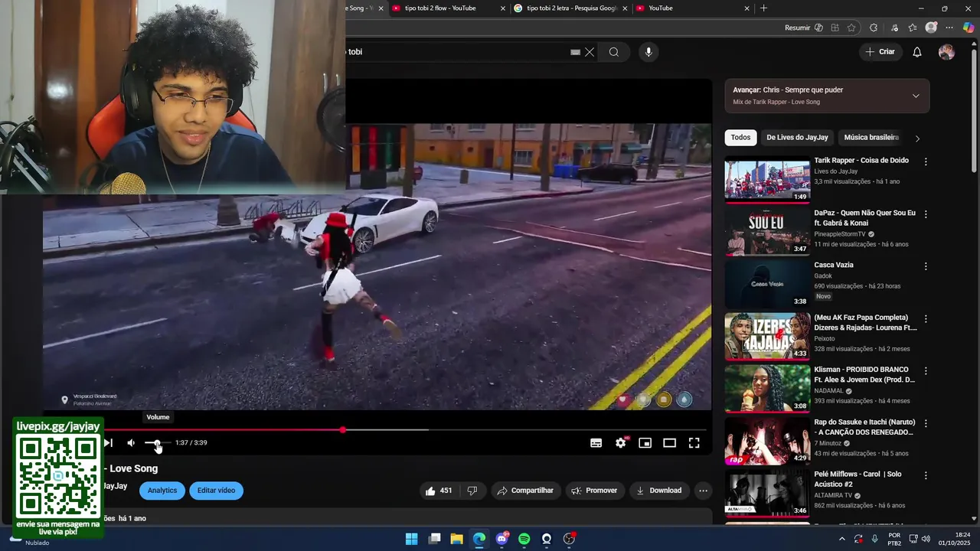Viewport: 980px width, 551px height.
Task: Click the Compartilhar button
Action: [x=525, y=491]
